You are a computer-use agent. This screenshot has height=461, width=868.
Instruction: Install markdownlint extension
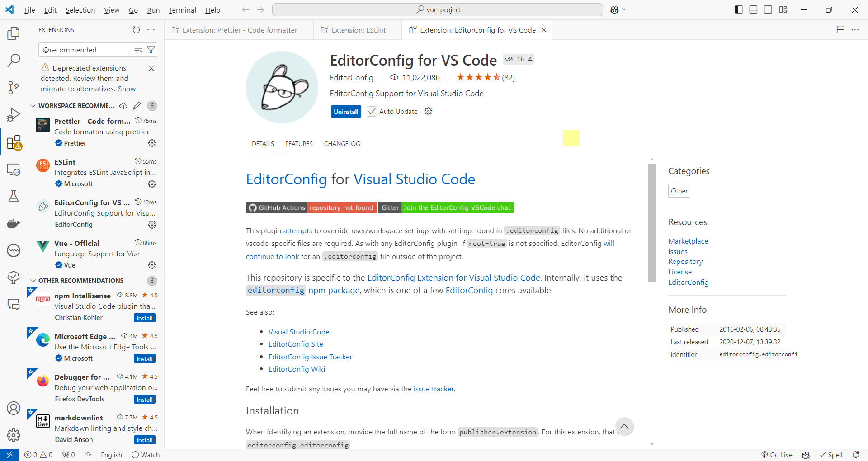click(145, 440)
